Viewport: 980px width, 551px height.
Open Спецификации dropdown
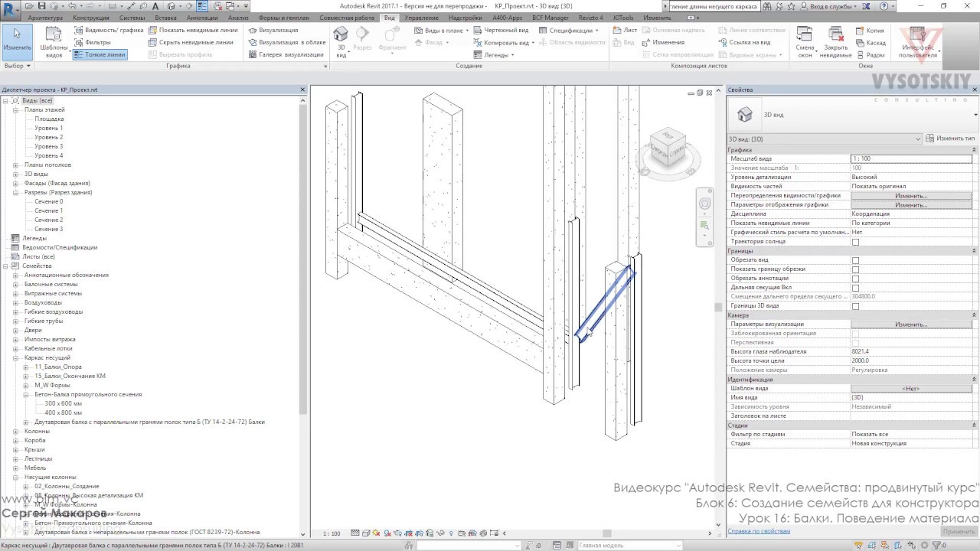click(570, 31)
